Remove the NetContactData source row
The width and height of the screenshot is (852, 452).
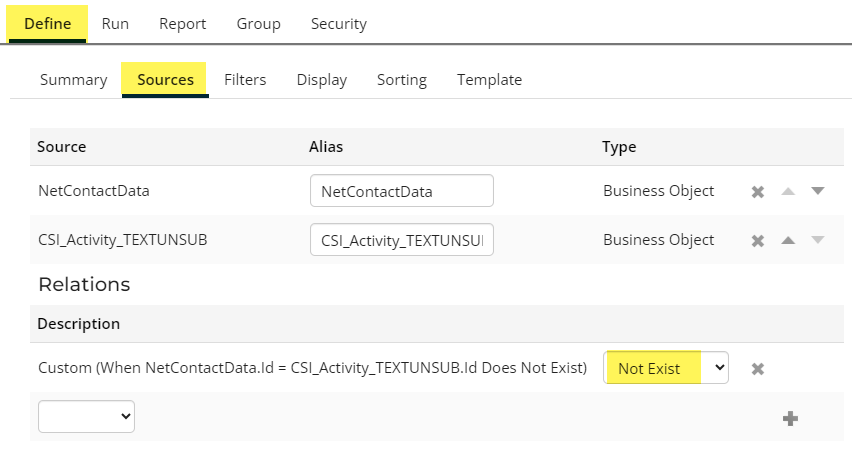click(758, 191)
